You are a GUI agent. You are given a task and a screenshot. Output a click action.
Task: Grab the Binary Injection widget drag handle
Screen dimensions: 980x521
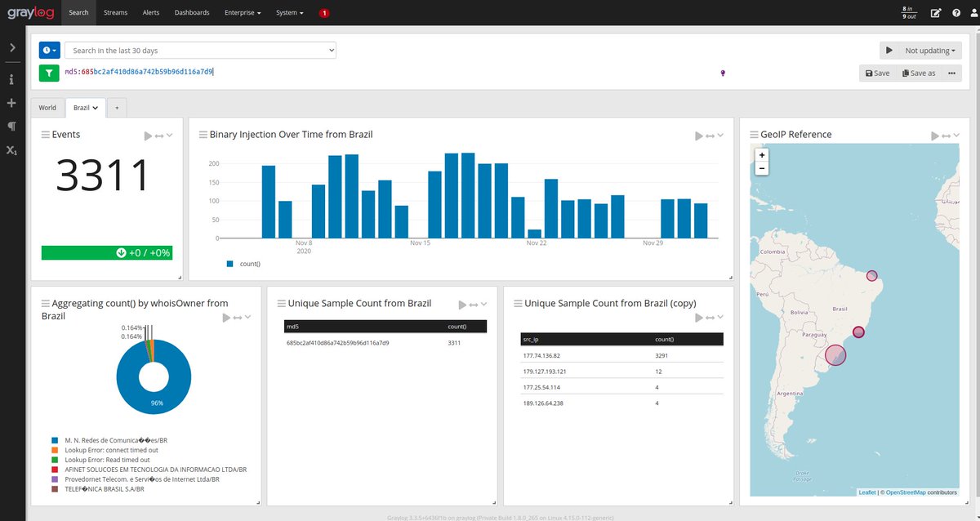(x=203, y=135)
